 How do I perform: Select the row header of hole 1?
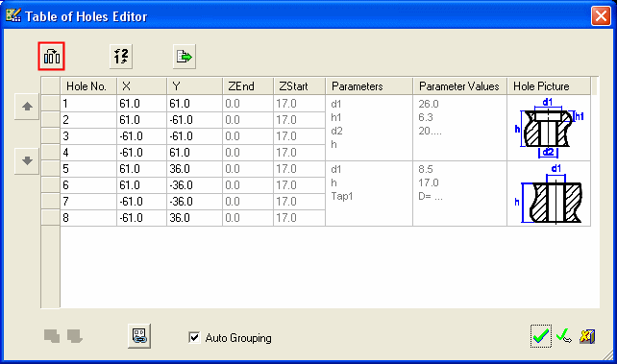tap(50, 104)
